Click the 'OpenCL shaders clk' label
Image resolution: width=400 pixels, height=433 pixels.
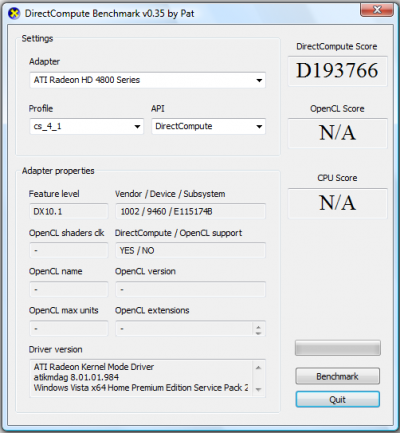[67, 233]
